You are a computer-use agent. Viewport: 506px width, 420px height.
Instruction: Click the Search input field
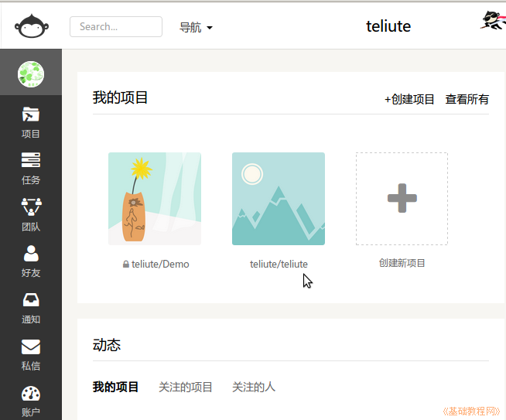tap(116, 26)
